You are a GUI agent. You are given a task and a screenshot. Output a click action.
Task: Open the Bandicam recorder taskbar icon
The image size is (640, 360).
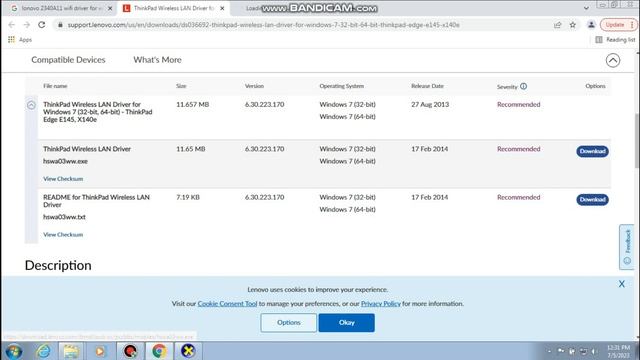pyautogui.click(x=130, y=351)
